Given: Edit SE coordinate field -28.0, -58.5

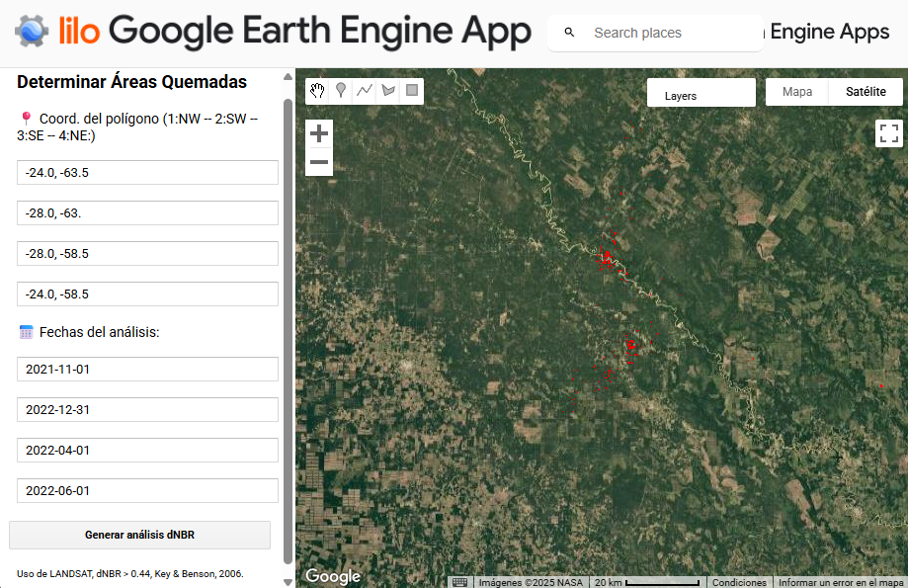Looking at the screenshot, I should (x=147, y=254).
